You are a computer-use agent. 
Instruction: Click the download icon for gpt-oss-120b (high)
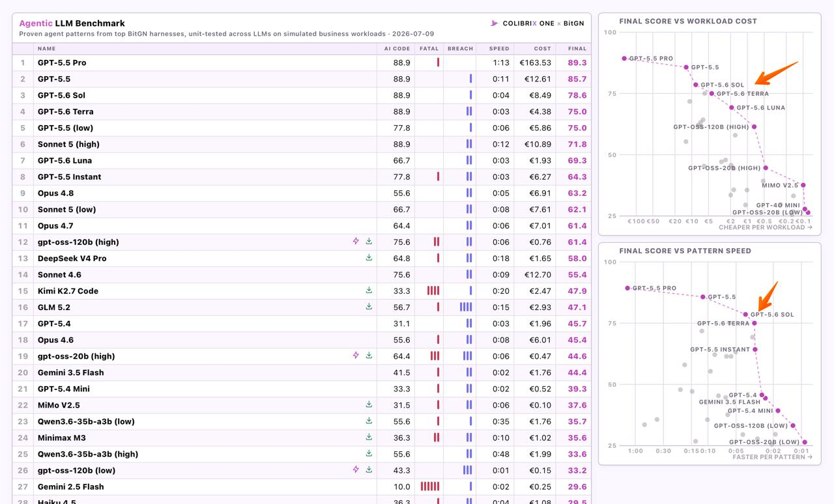click(369, 242)
